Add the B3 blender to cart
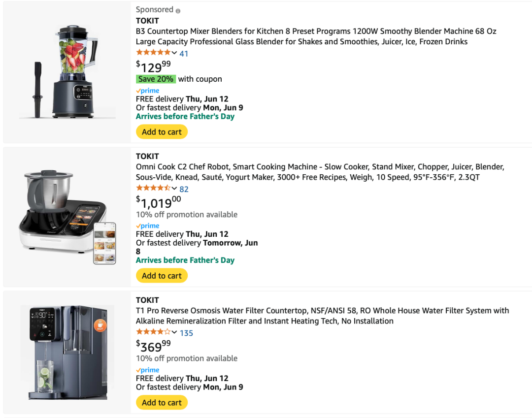The height and width of the screenshot is (418, 532). click(162, 132)
